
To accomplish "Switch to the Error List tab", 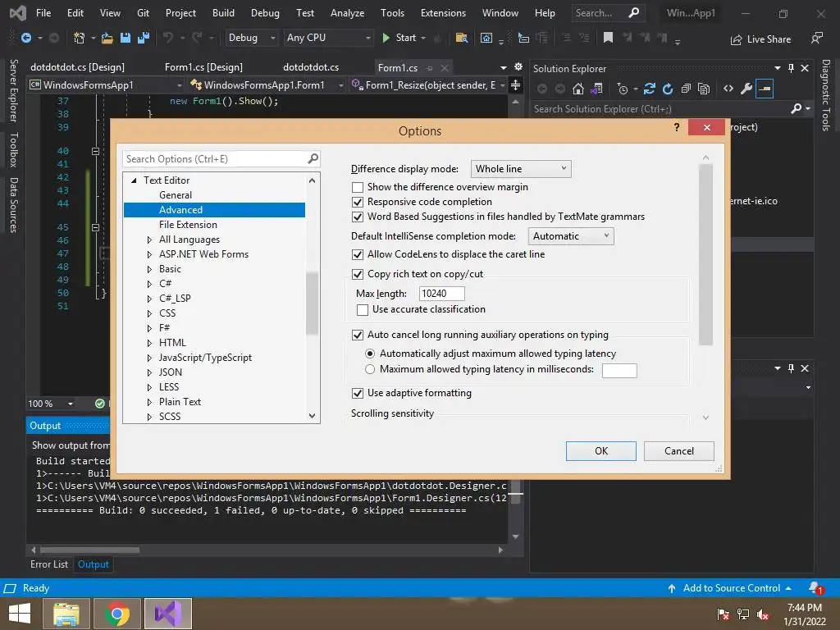I will pyautogui.click(x=49, y=564).
